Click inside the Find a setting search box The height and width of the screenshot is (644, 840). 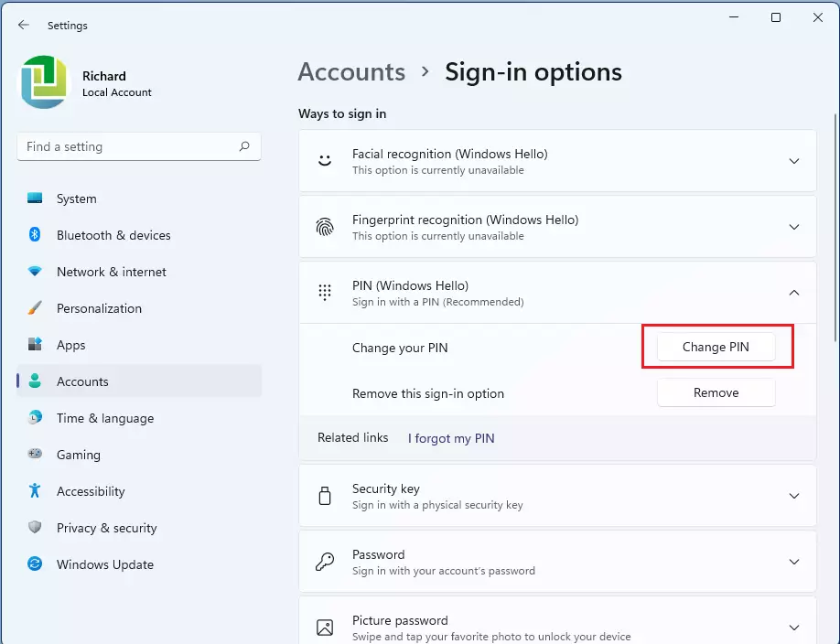[138, 146]
